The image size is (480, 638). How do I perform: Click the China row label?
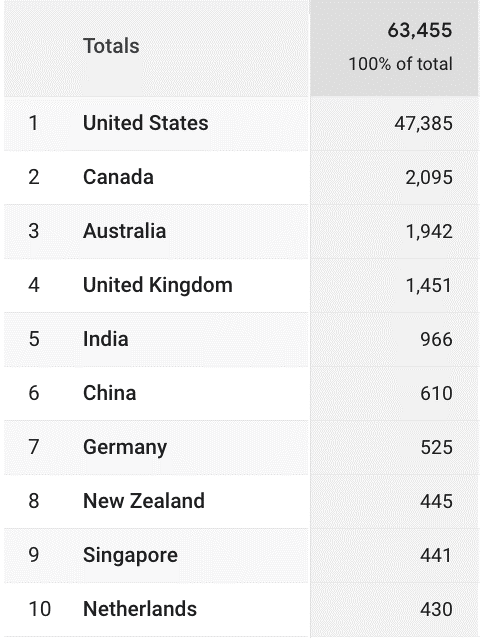[x=109, y=393]
